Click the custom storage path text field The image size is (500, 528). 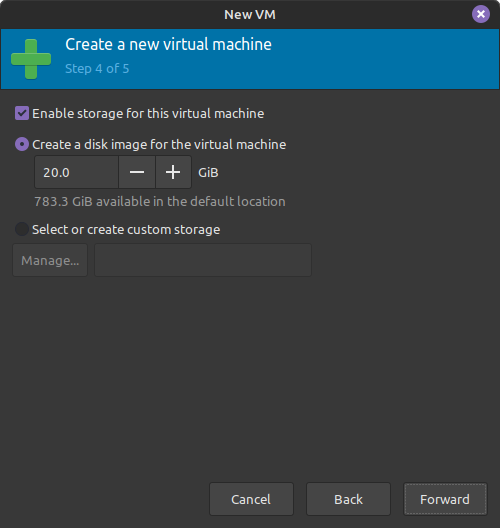click(203, 260)
